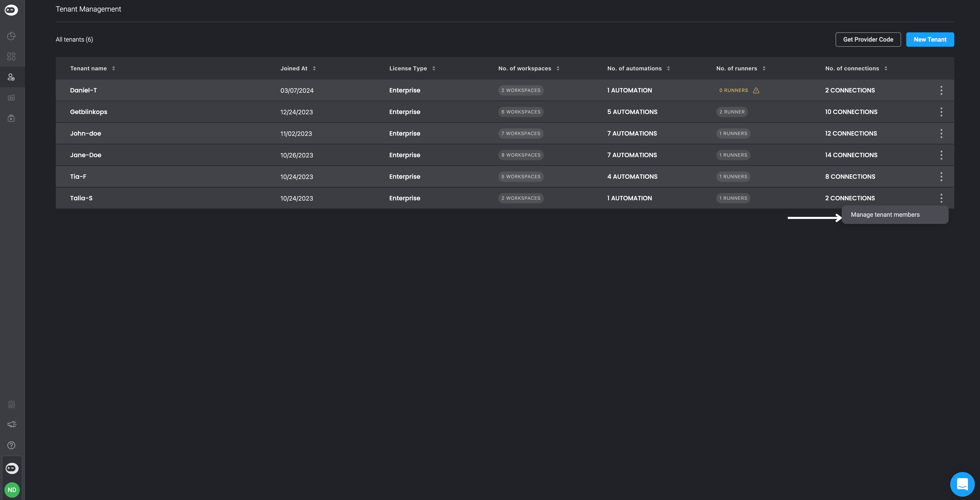
Task: Click the 5 WORKSPACES badge for Tia-F
Action: 521,176
